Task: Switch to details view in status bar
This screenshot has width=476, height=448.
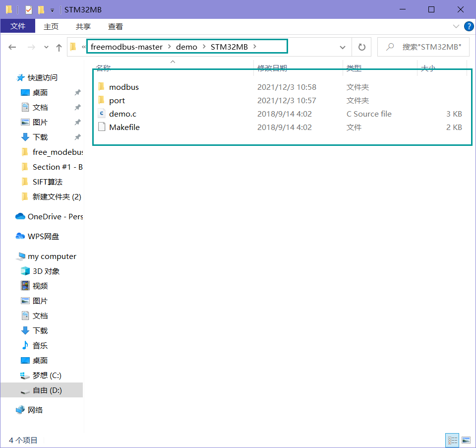Action: coord(452,440)
